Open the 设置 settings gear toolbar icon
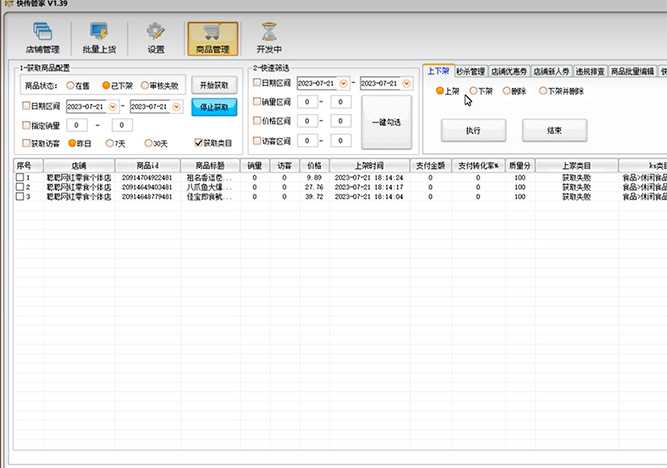 (x=156, y=38)
